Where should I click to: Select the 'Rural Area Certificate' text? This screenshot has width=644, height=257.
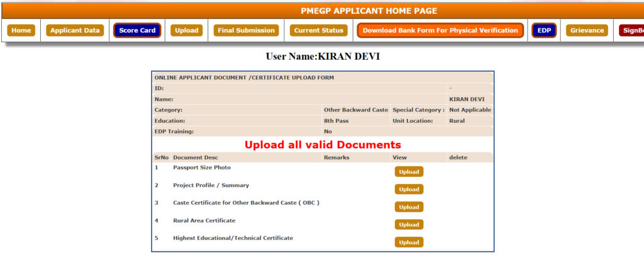(204, 221)
